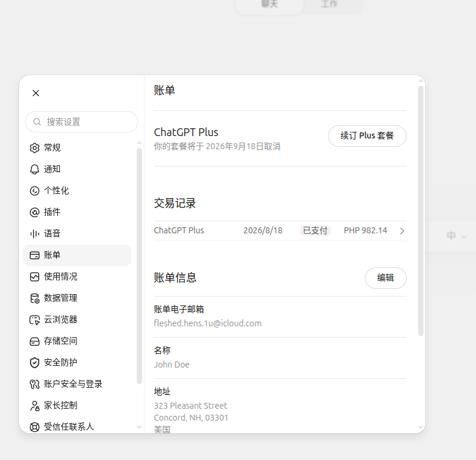Close the settings dialog with X

[x=36, y=93]
